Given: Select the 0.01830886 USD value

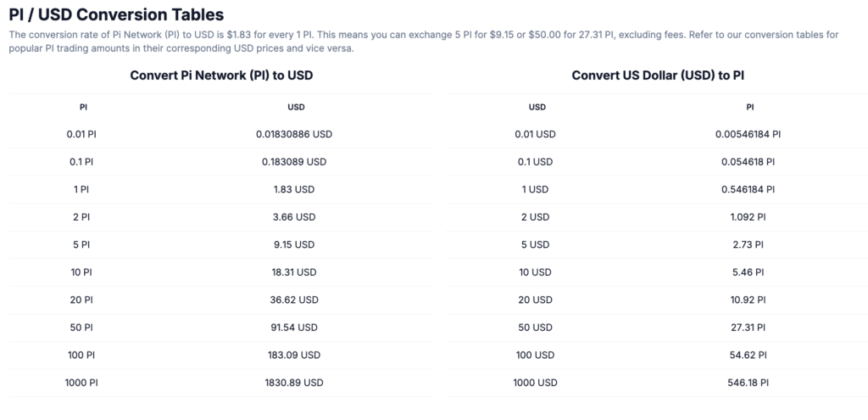Looking at the screenshot, I should pos(294,134).
